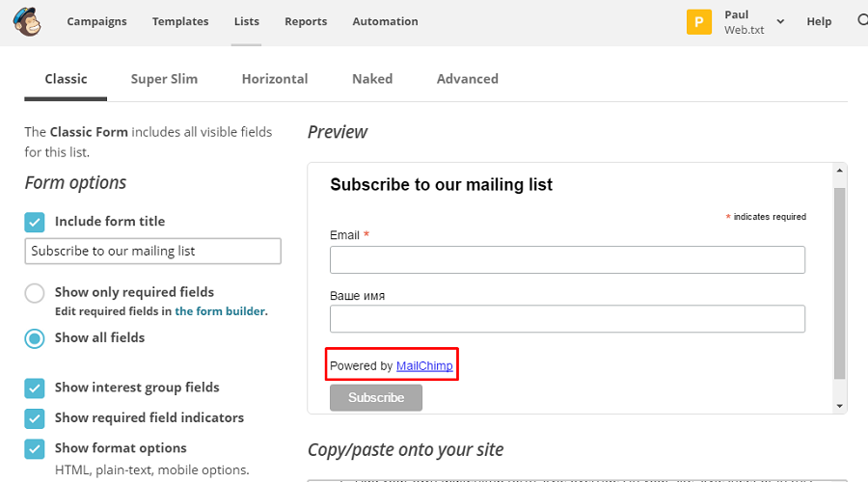Open the Campaigns menu
The image size is (868, 482).
click(x=96, y=21)
